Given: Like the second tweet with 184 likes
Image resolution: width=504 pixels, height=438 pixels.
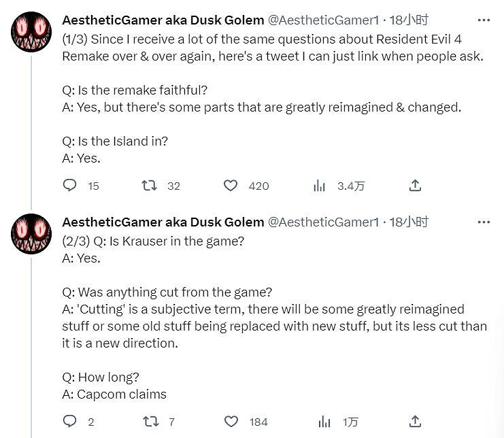Looking at the screenshot, I should 231,422.
